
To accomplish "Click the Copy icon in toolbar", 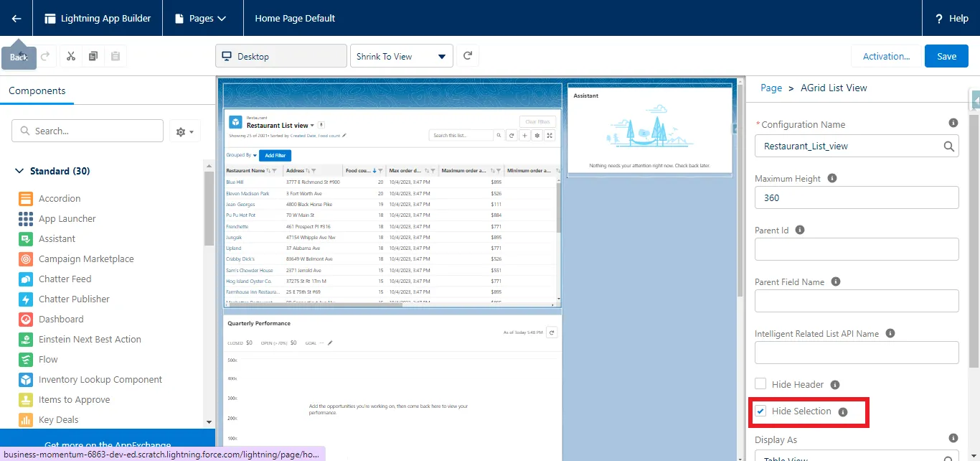I will 93,56.
